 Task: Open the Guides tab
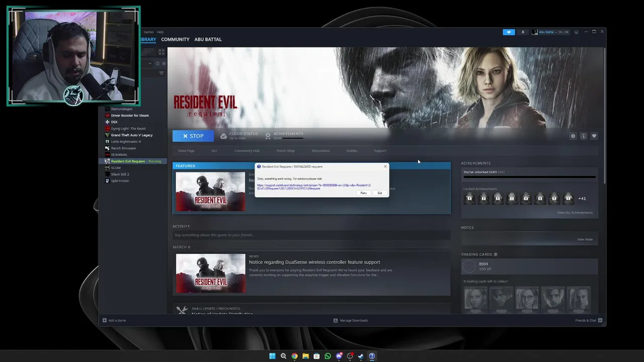[x=352, y=151]
